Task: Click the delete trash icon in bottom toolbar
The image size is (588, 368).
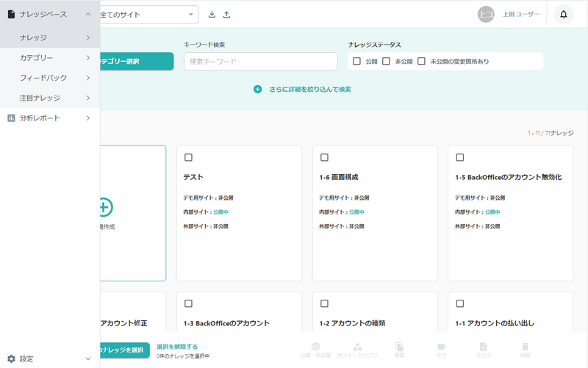Action: point(525,350)
